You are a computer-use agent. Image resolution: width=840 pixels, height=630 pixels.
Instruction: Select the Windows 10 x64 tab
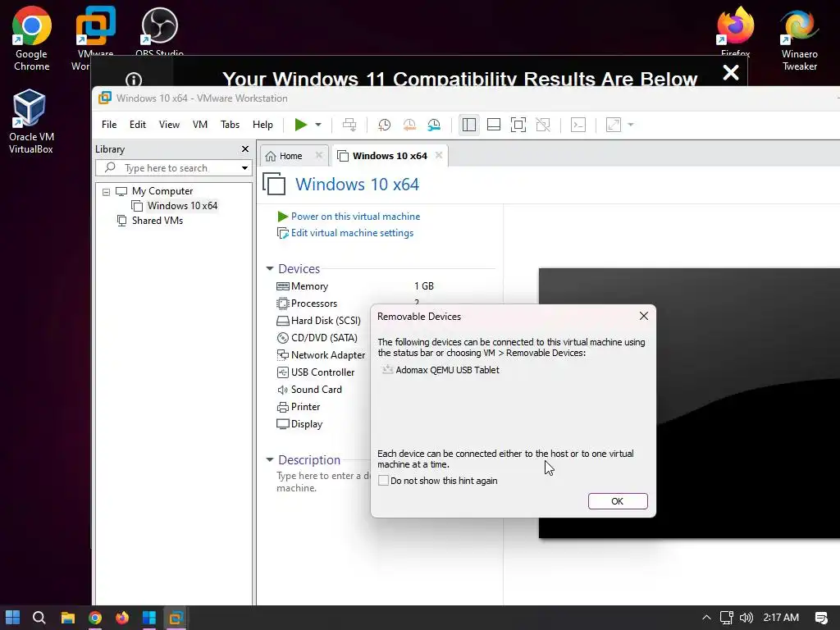coord(382,156)
